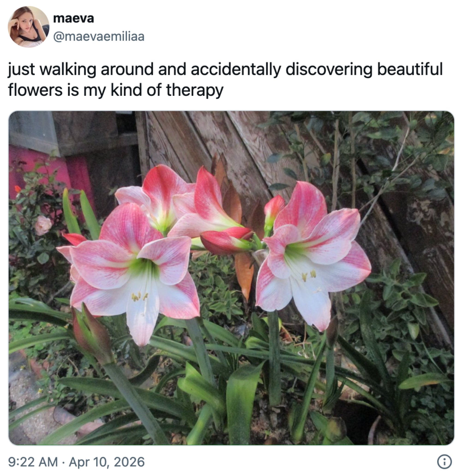Click the Apr 10, 2026 date text
The image size is (461, 476).
tap(107, 462)
